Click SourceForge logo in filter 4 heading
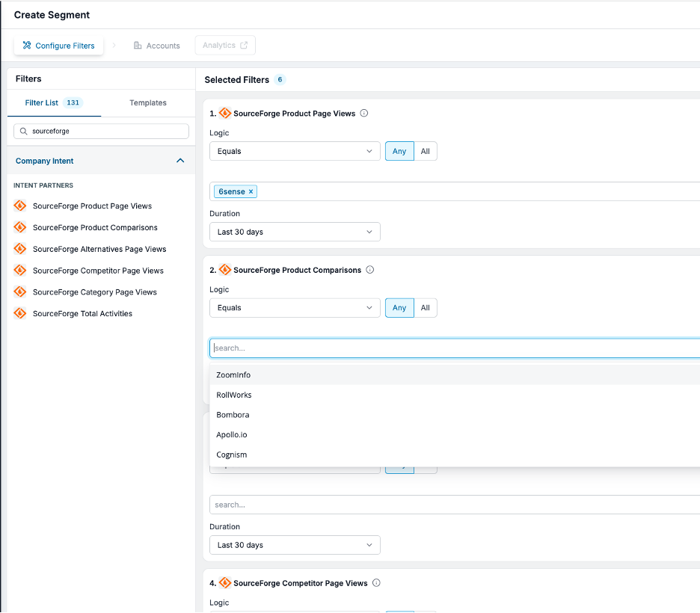 point(225,583)
